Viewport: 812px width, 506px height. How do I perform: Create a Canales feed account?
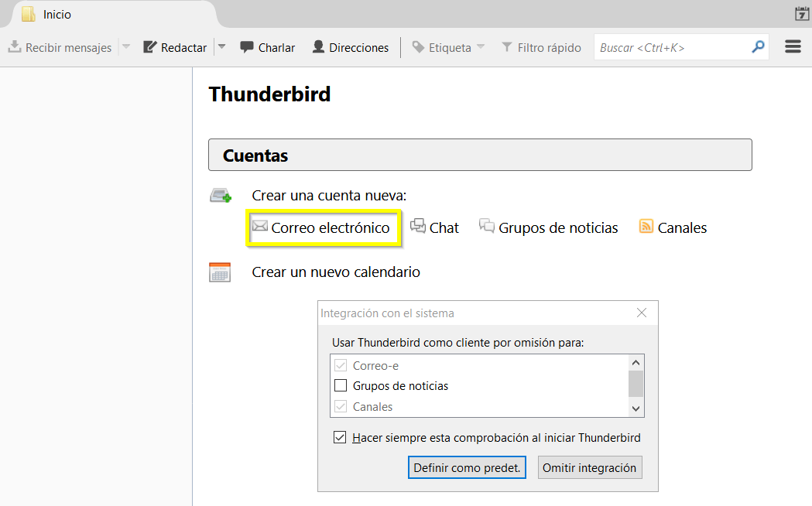673,227
